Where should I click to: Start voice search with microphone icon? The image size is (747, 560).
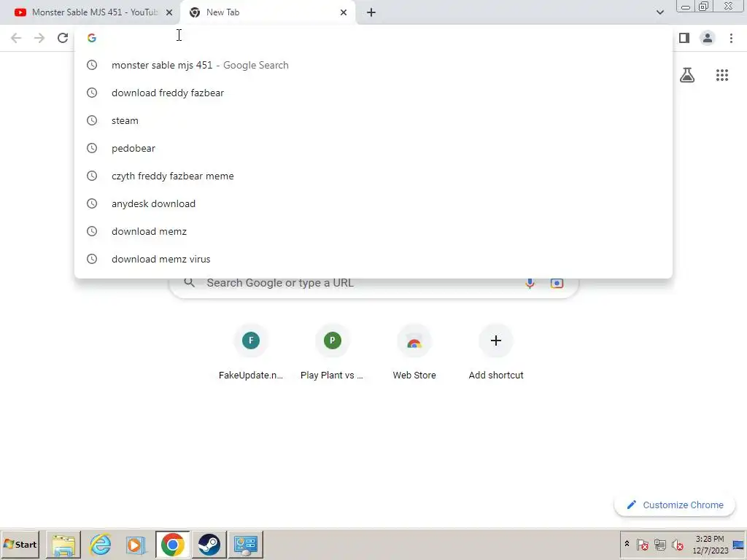coord(530,283)
